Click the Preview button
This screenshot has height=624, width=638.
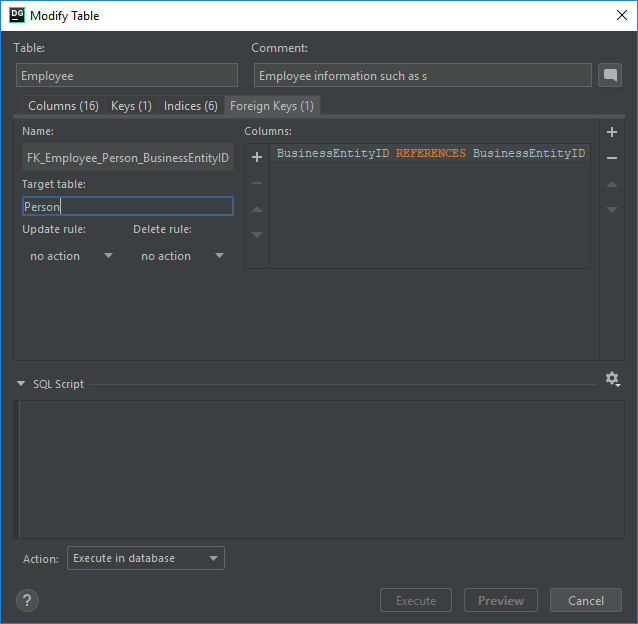pyautogui.click(x=501, y=601)
